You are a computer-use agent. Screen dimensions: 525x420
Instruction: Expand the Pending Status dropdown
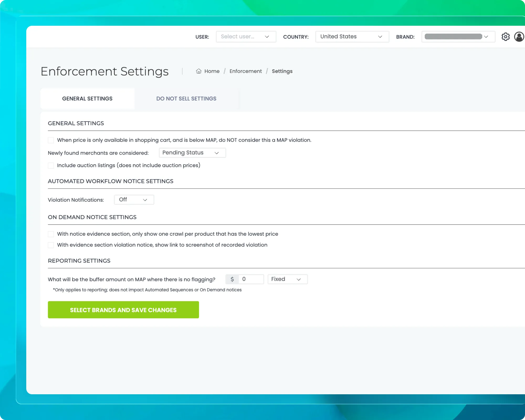click(192, 153)
